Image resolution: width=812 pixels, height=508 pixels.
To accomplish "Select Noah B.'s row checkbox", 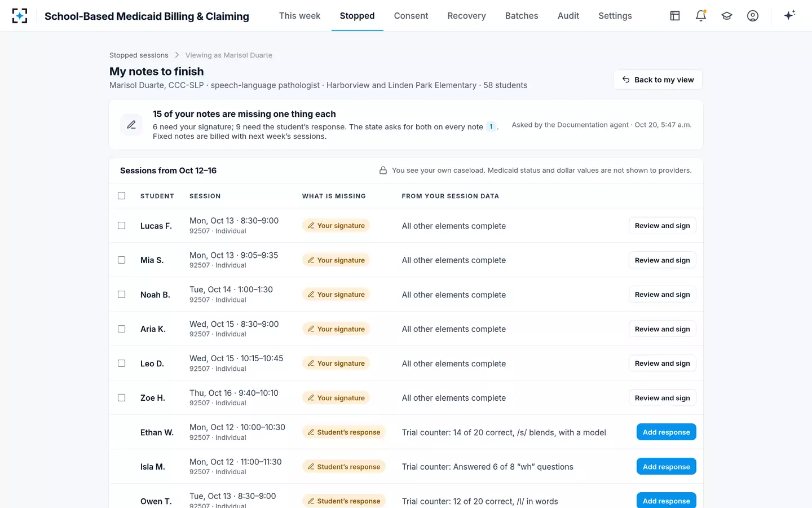I will [121, 295].
